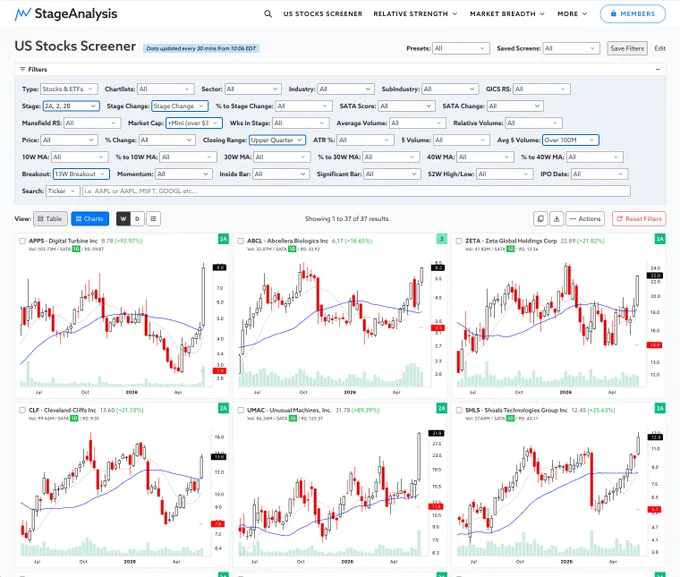Open the Breakout dropdown 13W Breakout

click(x=81, y=174)
